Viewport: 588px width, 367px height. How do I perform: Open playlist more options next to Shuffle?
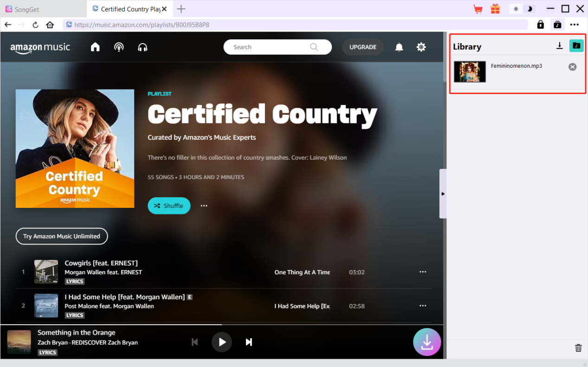click(204, 206)
